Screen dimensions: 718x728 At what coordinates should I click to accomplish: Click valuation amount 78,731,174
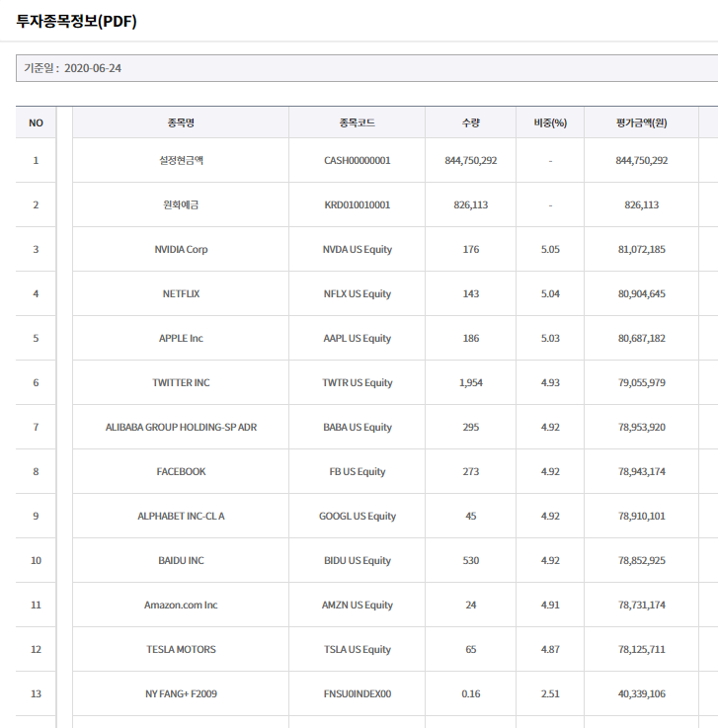(x=641, y=605)
